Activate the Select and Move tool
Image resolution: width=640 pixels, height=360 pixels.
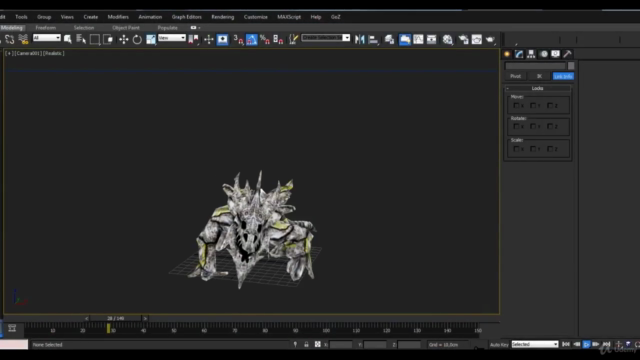pyautogui.click(x=123, y=39)
